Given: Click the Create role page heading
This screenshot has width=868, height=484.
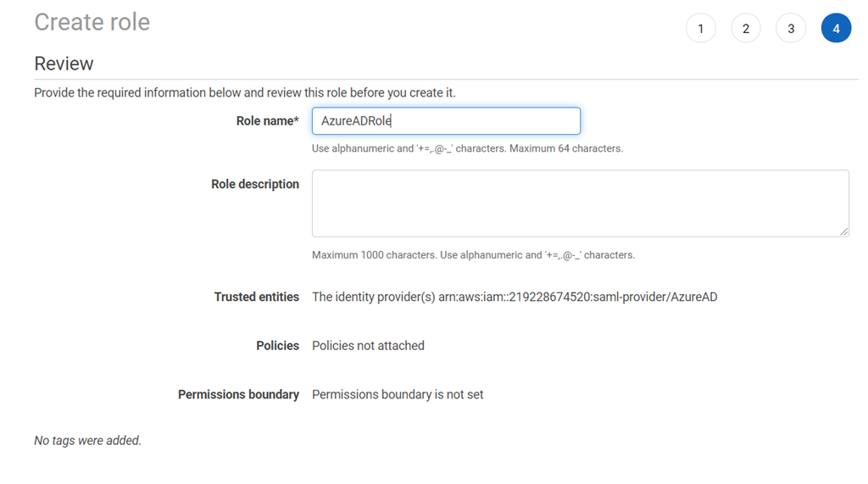Looking at the screenshot, I should pyautogui.click(x=92, y=22).
